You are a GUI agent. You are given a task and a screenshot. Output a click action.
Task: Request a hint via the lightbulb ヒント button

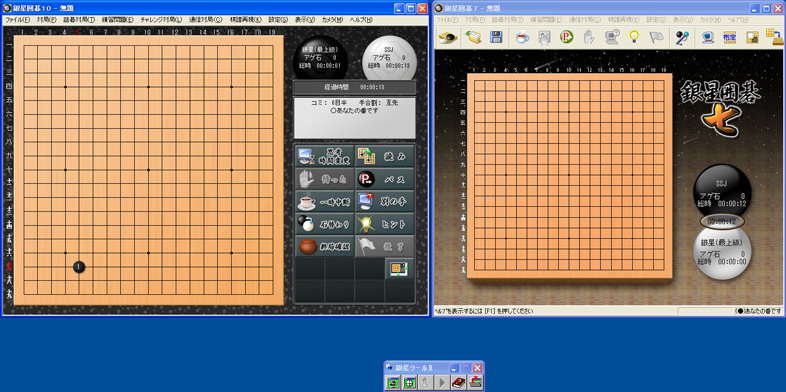384,224
